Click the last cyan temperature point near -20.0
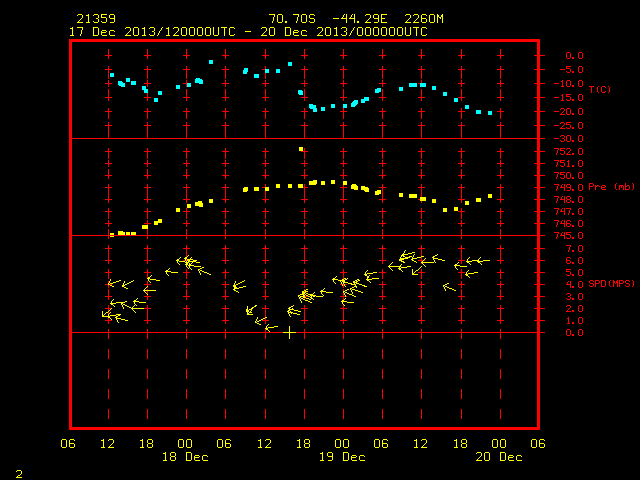Viewport: 640px width, 480px height. point(490,113)
